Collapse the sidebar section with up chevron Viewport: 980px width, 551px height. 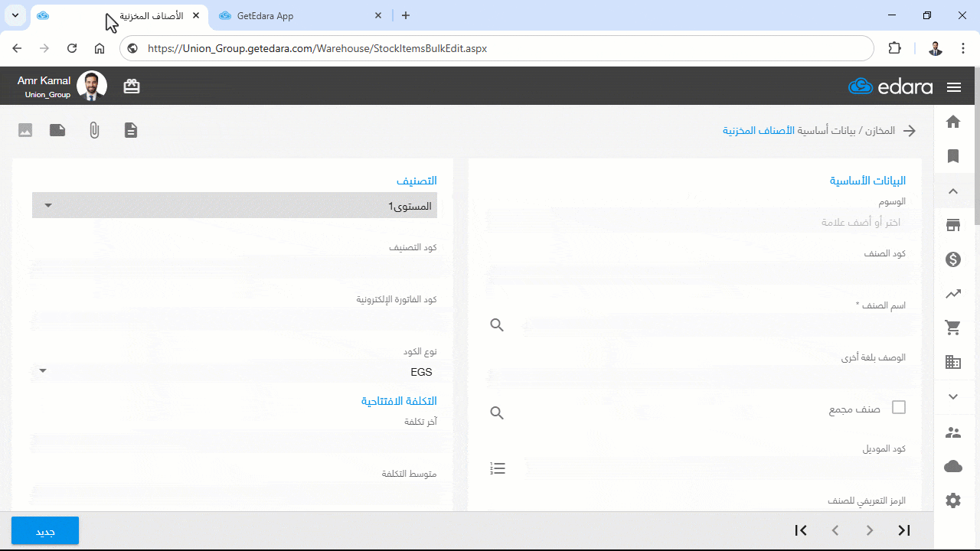(953, 191)
